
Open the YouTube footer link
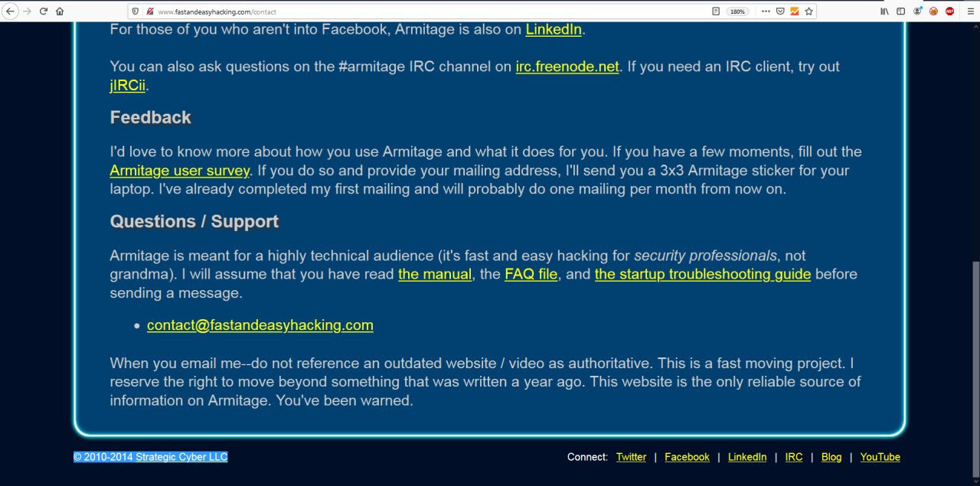pos(880,457)
